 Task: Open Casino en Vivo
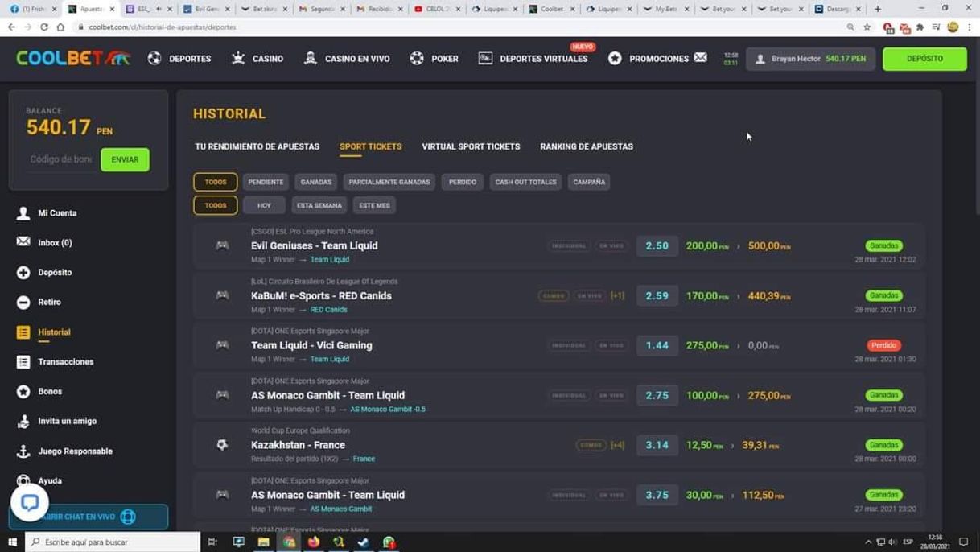(x=347, y=59)
